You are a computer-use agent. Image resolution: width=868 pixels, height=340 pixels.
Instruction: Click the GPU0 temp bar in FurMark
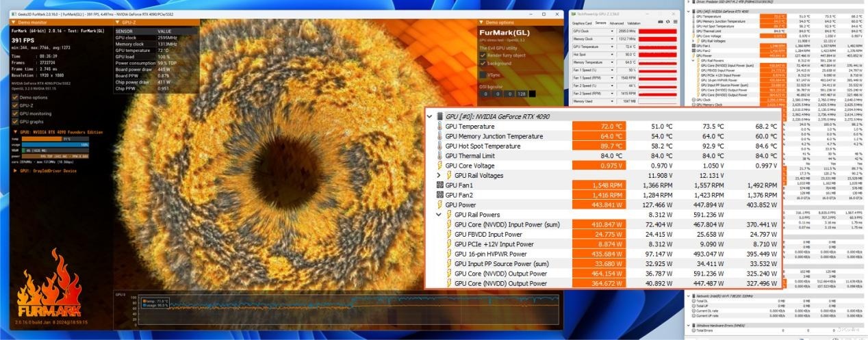pos(56,138)
